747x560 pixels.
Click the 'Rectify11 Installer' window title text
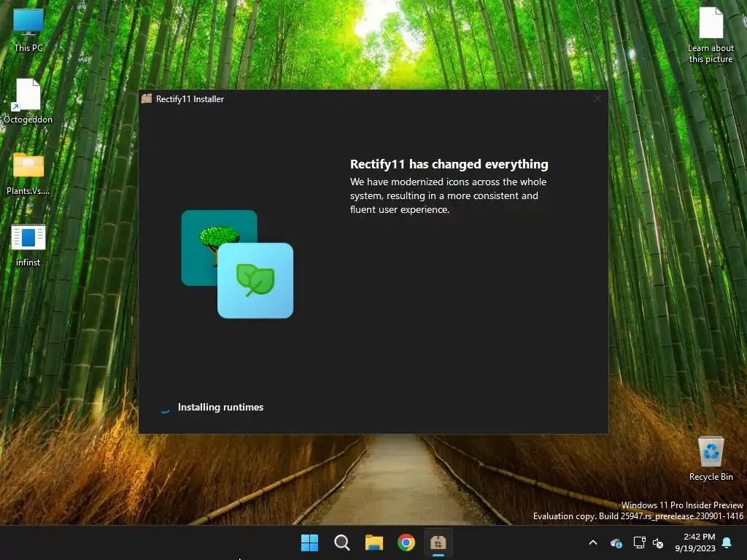coord(190,99)
